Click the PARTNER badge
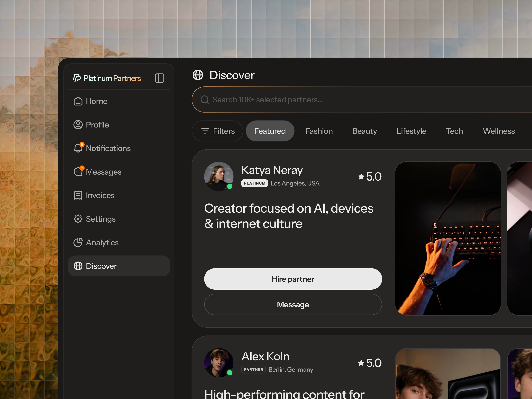 coord(254,369)
